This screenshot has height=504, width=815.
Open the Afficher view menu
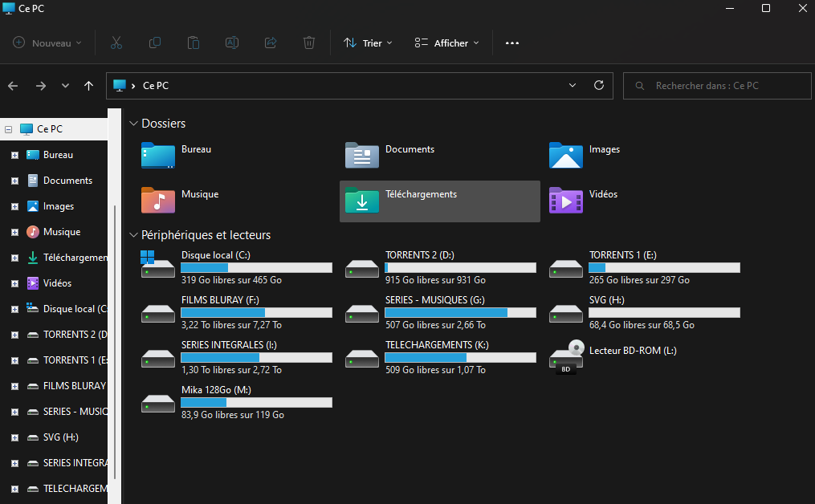[x=446, y=43]
